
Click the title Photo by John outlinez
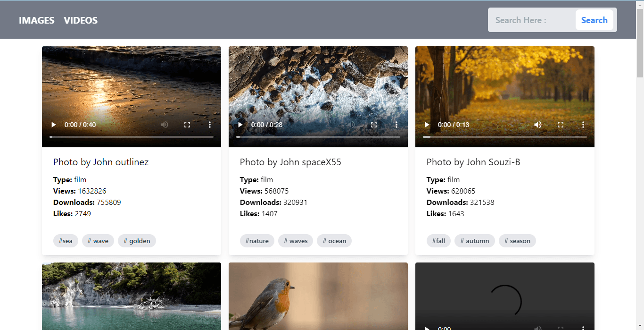101,162
